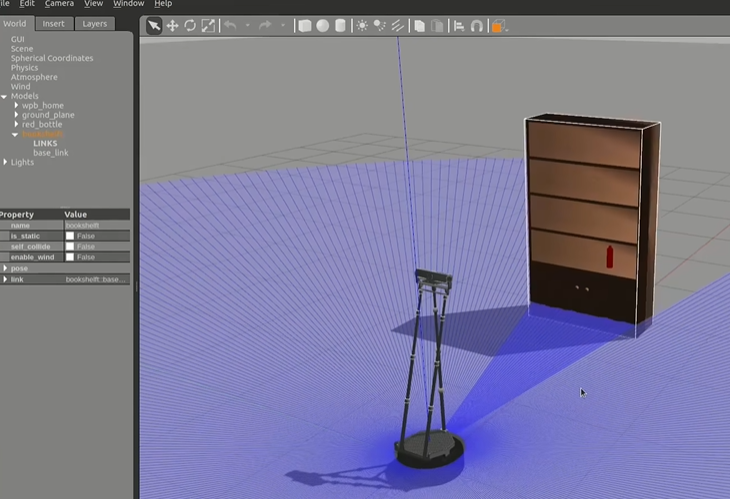This screenshot has width=730, height=499.
Task: Expand the red_bottle model
Action: pos(16,124)
